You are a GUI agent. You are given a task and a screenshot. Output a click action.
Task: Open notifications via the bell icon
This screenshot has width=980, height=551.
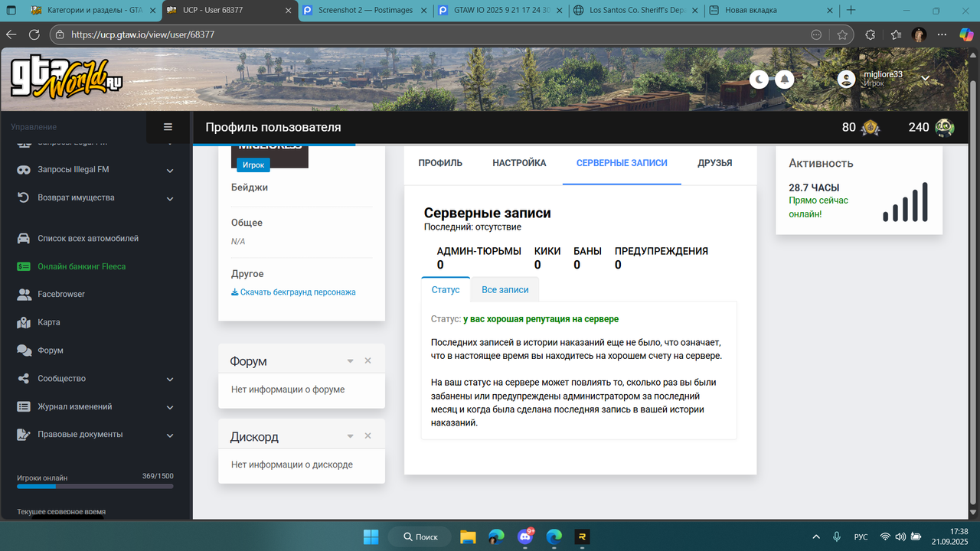[784, 79]
